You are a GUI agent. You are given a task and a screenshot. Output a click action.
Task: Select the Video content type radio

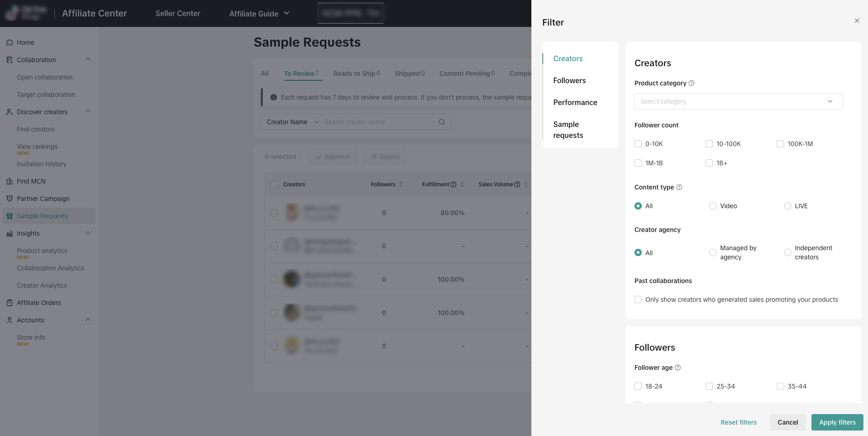(x=713, y=206)
